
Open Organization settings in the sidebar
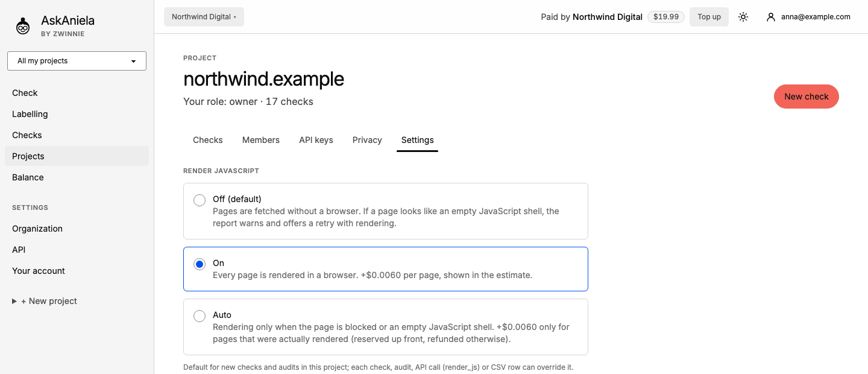(77, 229)
